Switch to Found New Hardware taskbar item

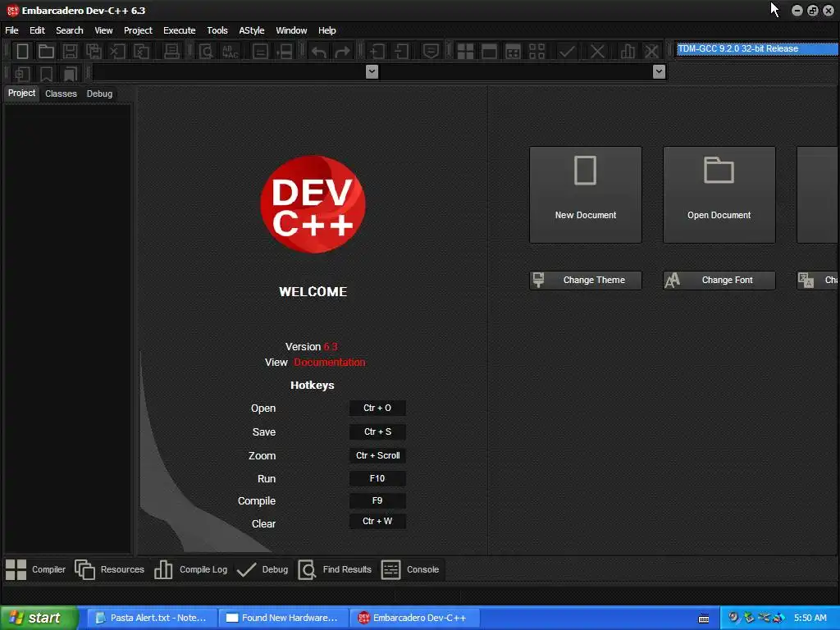point(283,619)
